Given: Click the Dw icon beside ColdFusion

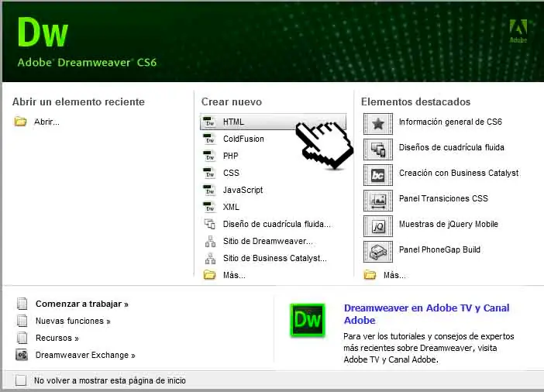Looking at the screenshot, I should point(209,139).
